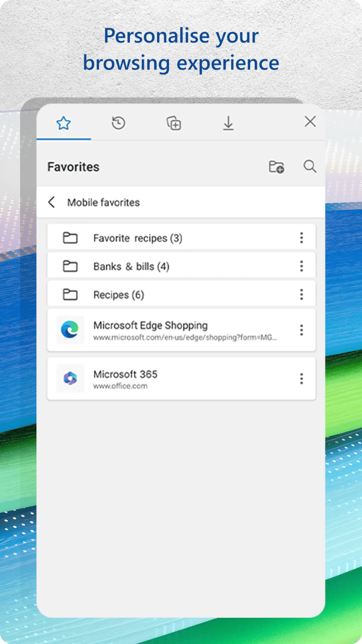The height and width of the screenshot is (644, 362).
Task: Search favorites with magnifier icon
Action: click(x=310, y=167)
